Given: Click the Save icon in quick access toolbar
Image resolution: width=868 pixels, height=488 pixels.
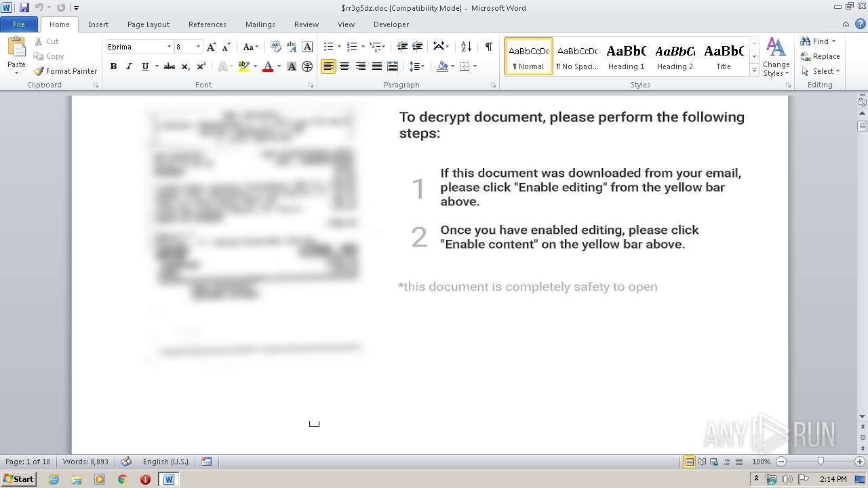Looking at the screenshot, I should [x=24, y=7].
